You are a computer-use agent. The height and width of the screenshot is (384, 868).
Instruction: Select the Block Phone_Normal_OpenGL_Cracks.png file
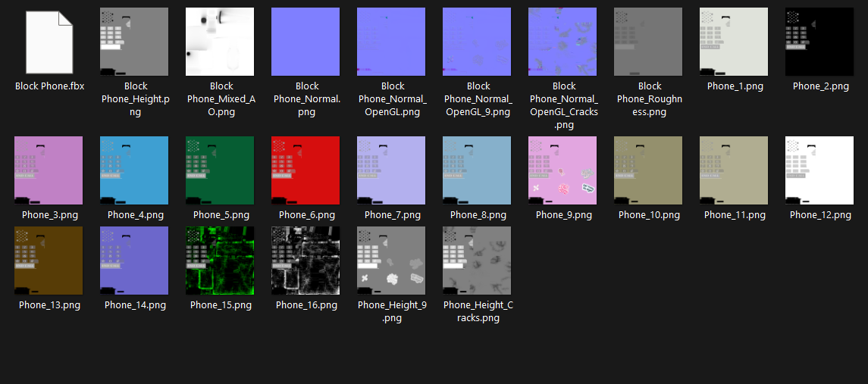point(562,42)
